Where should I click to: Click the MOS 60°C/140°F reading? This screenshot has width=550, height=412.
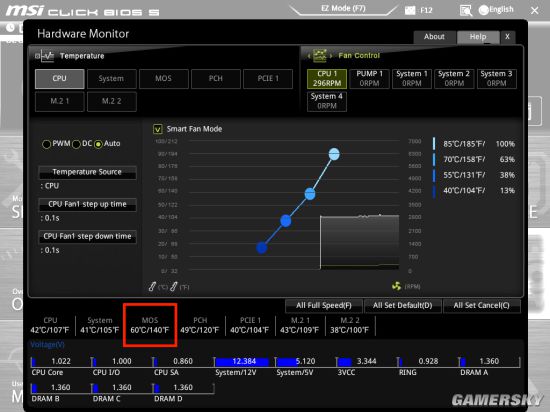pyautogui.click(x=150, y=325)
